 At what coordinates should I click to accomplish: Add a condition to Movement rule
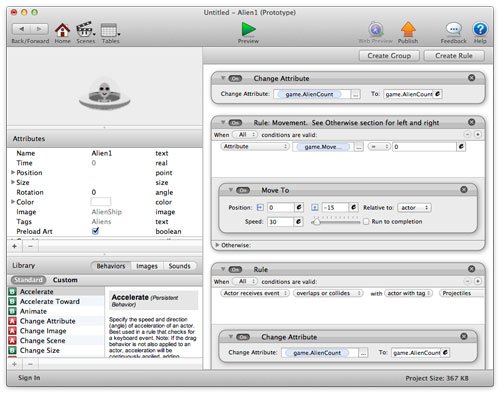pyautogui.click(x=478, y=134)
